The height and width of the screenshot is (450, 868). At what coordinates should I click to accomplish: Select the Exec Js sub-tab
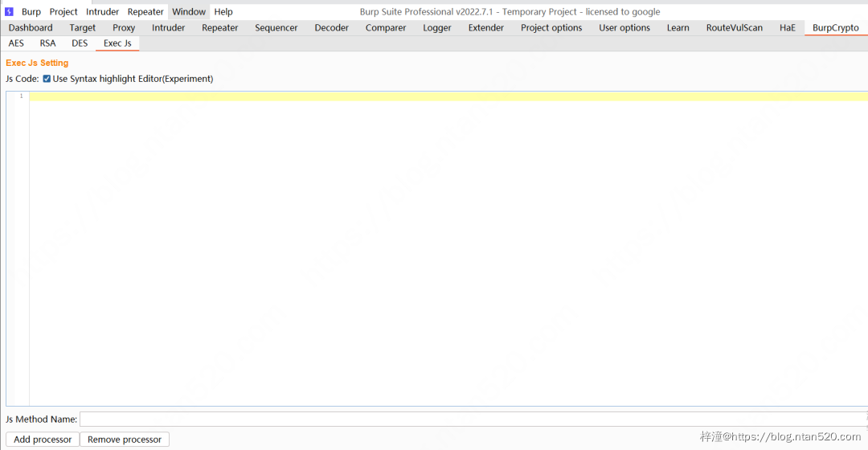117,43
